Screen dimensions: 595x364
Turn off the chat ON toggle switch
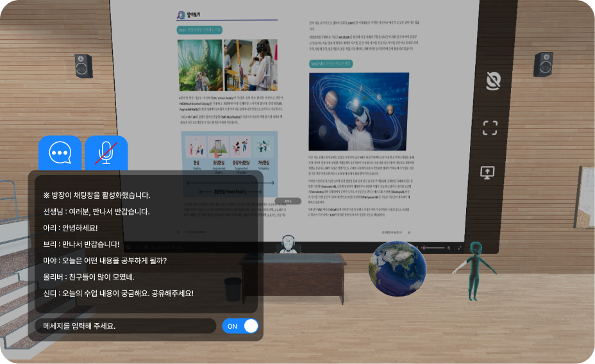coord(240,326)
